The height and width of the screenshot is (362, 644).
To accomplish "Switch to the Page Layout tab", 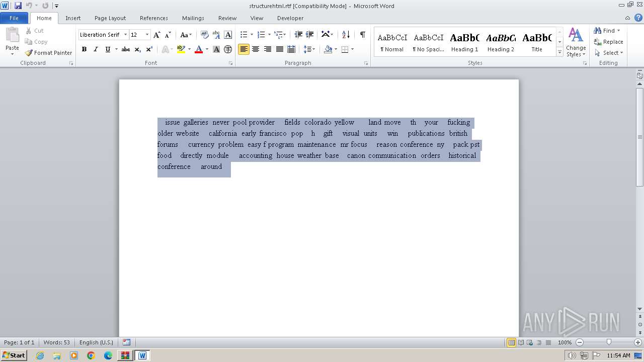I will pyautogui.click(x=110, y=18).
